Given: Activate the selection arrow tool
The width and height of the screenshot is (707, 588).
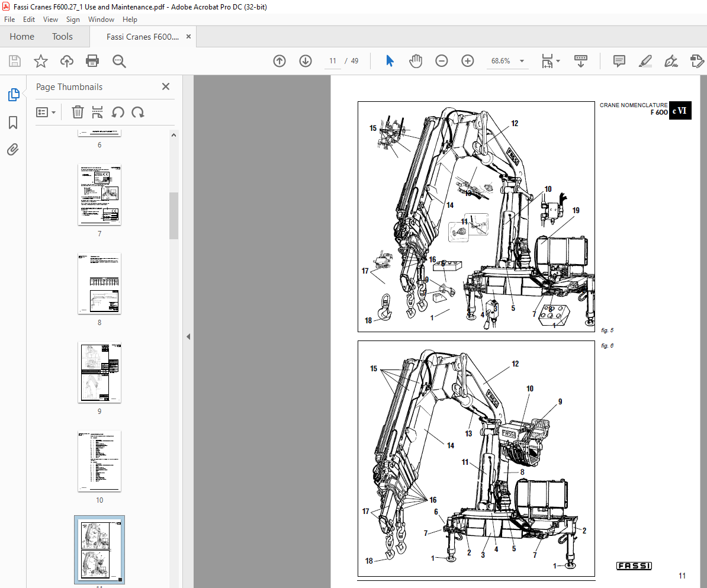Looking at the screenshot, I should click(x=390, y=61).
